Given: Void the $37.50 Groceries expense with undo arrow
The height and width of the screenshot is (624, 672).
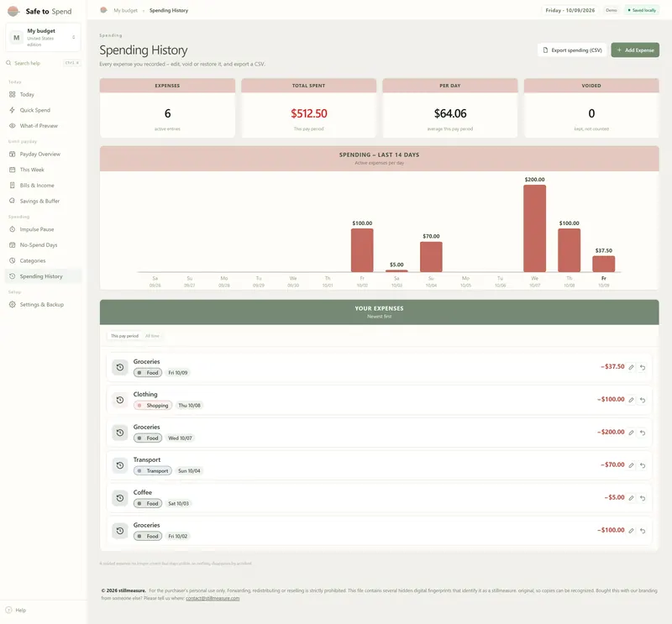Looking at the screenshot, I should pyautogui.click(x=643, y=367).
